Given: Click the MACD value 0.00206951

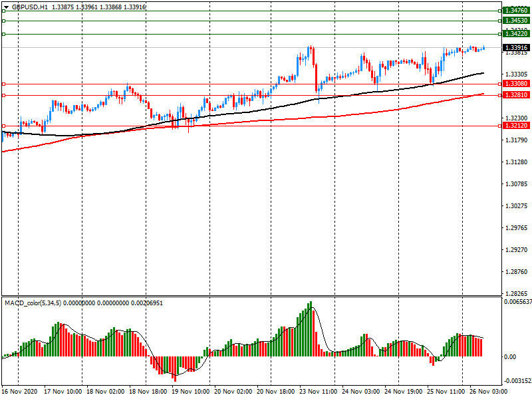Looking at the screenshot, I should 146,303.
